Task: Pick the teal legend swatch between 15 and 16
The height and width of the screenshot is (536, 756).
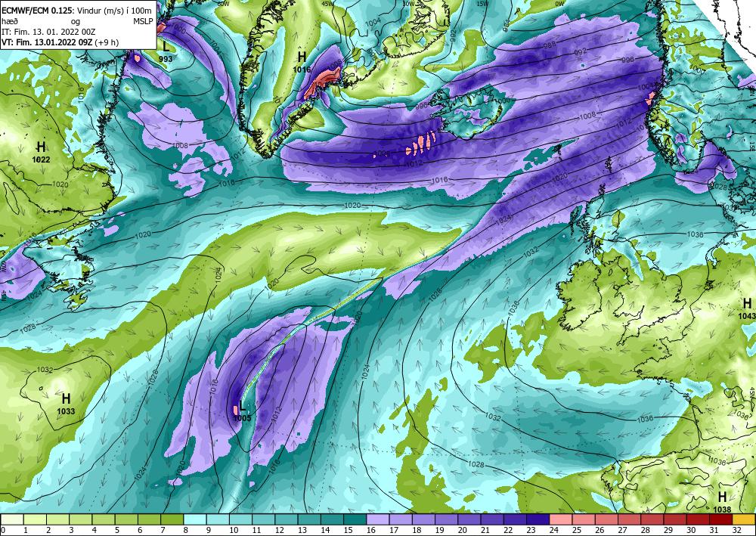Action: tap(355, 519)
